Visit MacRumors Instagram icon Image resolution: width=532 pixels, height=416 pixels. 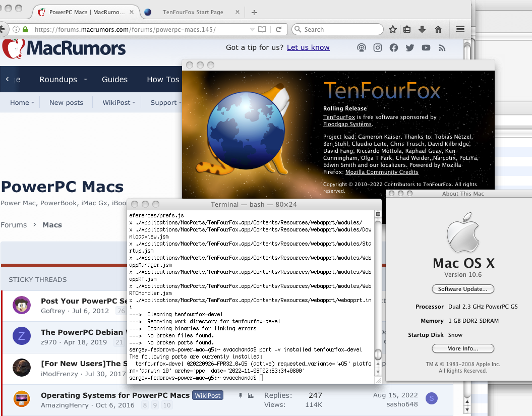378,48
